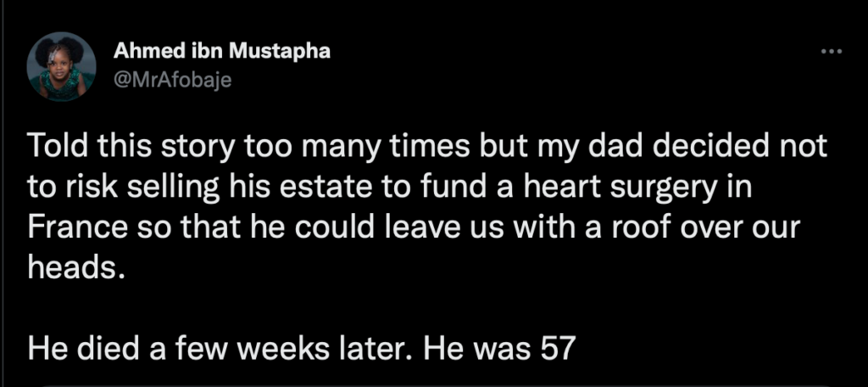This screenshot has height=387, width=868.
Task: Open the @MrAfobaje handle link
Action: point(172,81)
